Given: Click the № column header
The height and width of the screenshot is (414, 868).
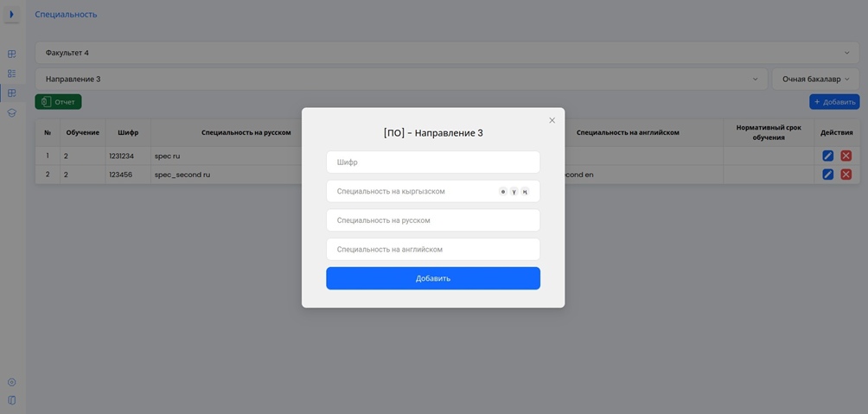Looking at the screenshot, I should [48, 132].
